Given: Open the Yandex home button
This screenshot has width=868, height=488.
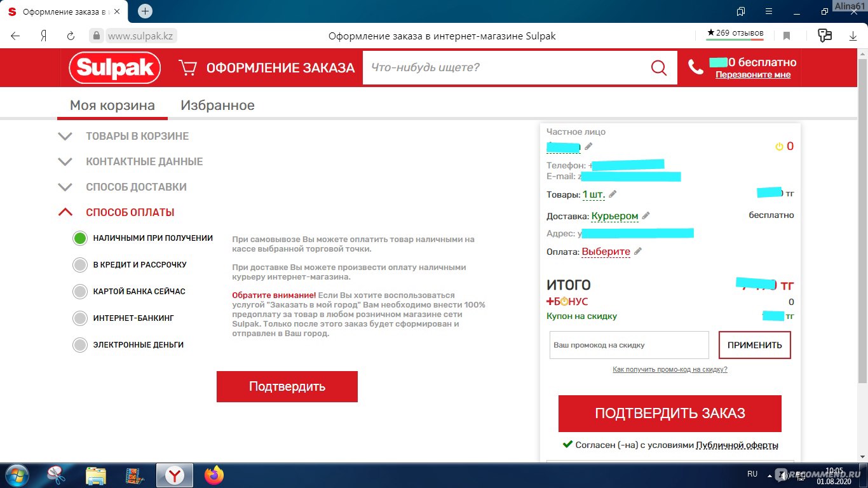Looking at the screenshot, I should click(x=43, y=36).
